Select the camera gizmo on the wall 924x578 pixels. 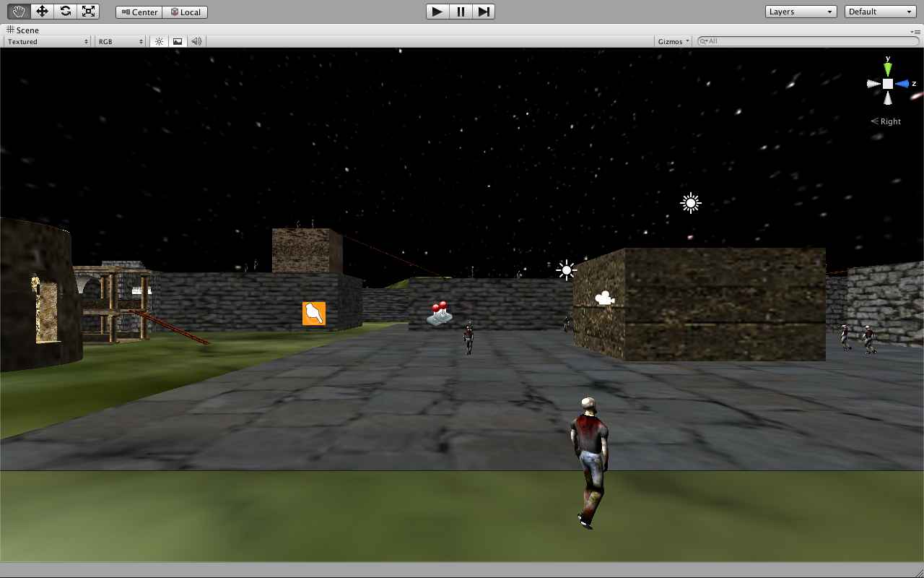[x=605, y=298]
